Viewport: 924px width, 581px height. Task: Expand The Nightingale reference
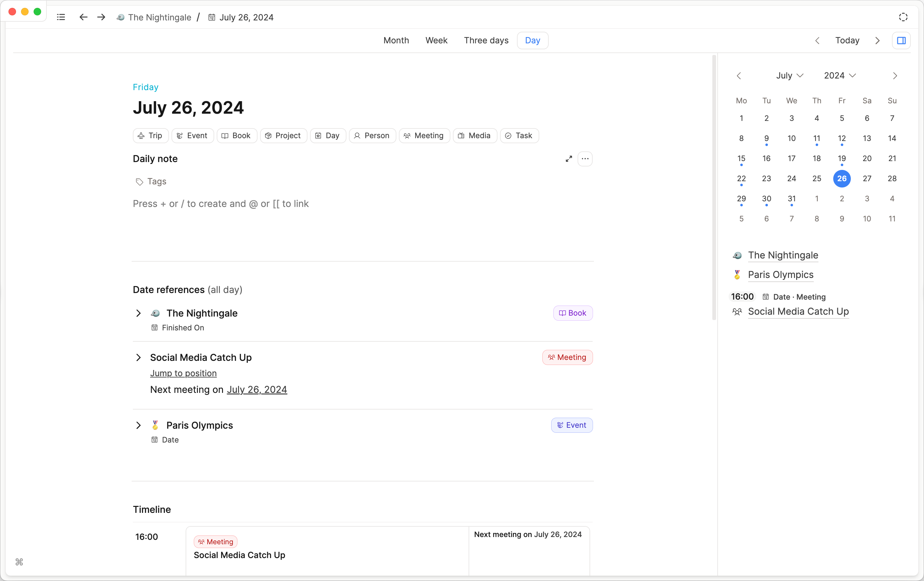pyautogui.click(x=139, y=313)
